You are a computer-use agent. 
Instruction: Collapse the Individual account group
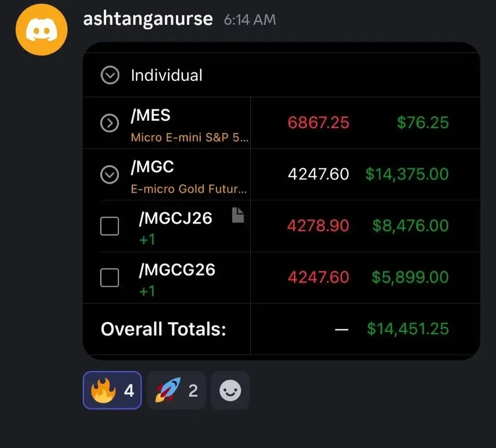point(110,75)
